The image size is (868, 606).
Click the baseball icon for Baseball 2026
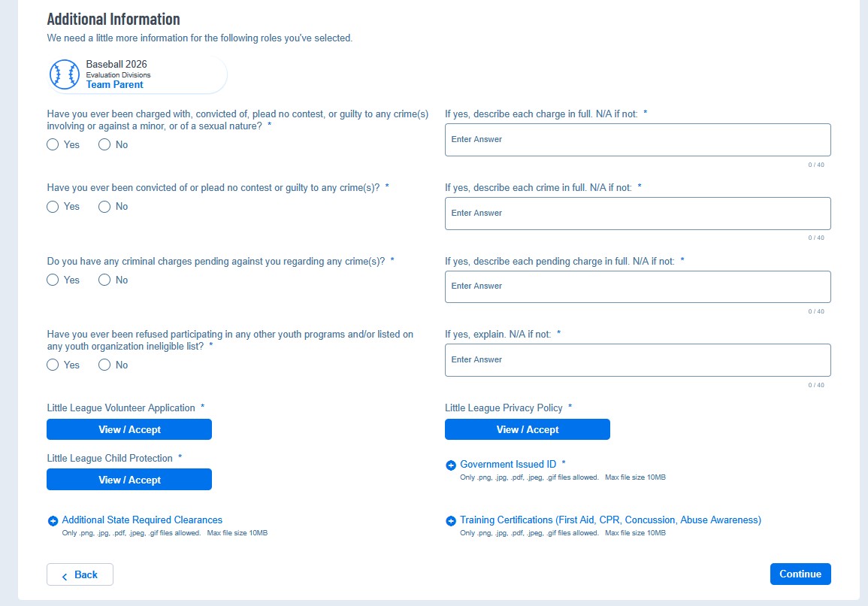pos(65,74)
